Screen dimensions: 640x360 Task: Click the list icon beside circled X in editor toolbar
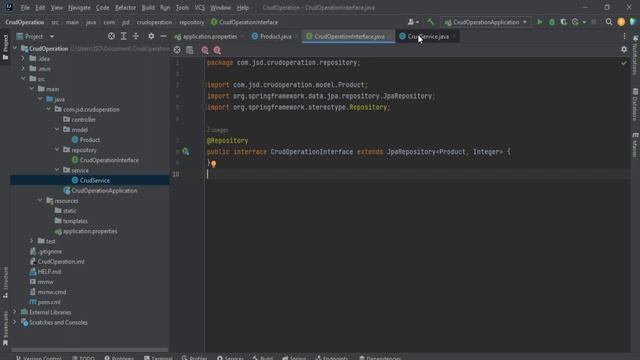189,50
